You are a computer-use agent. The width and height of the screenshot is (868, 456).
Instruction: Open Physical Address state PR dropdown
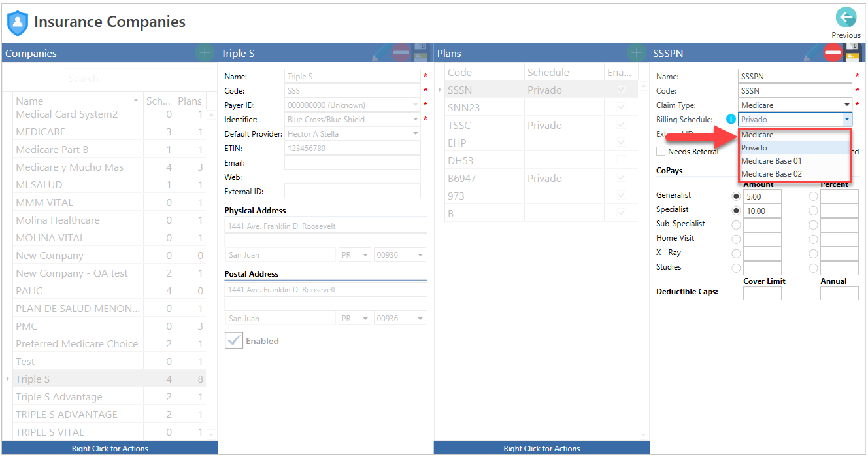coord(365,255)
